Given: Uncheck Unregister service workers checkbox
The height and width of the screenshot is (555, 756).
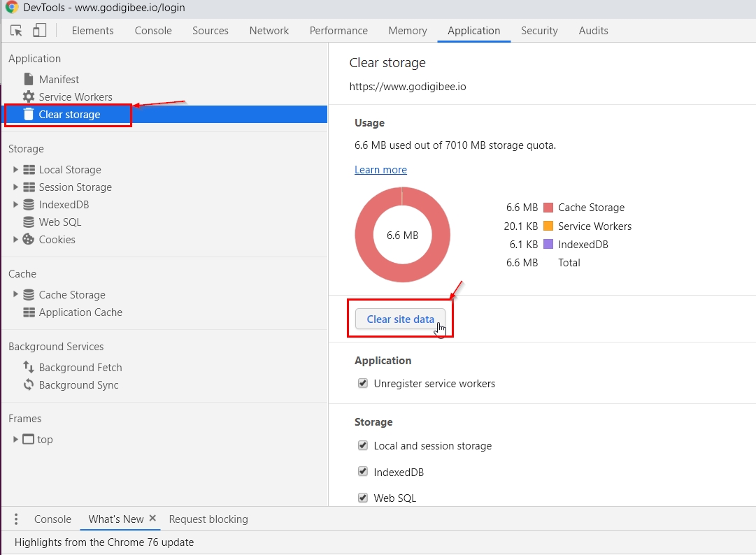Looking at the screenshot, I should coord(363,383).
